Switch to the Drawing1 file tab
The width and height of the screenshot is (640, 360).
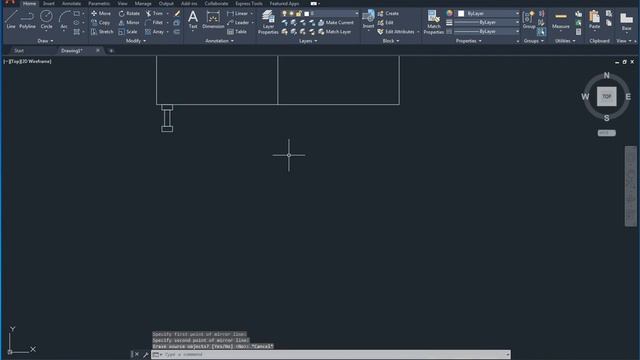point(72,51)
